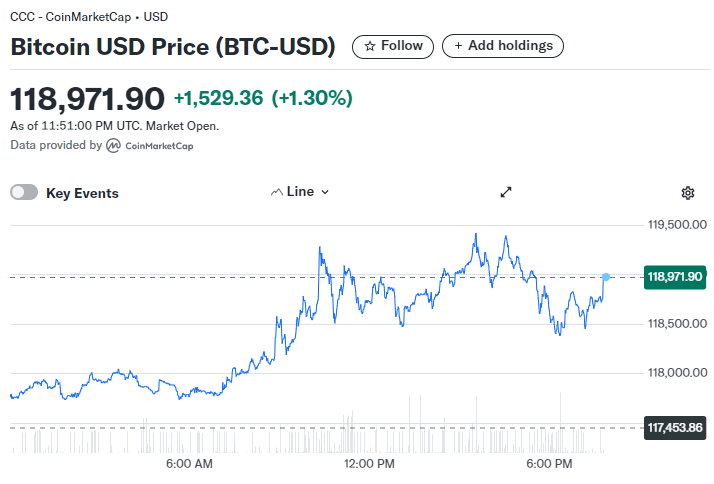
Task: Click the current price dot on chart
Action: 606,277
